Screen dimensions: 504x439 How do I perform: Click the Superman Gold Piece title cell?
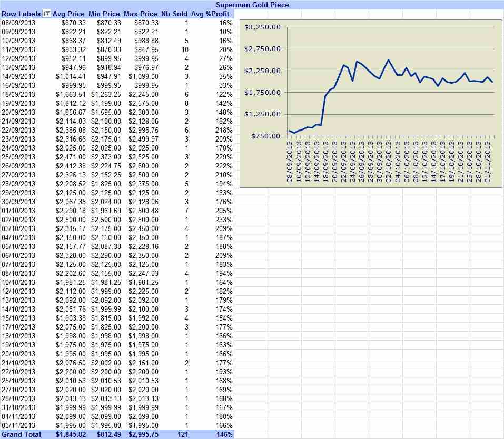252,5
